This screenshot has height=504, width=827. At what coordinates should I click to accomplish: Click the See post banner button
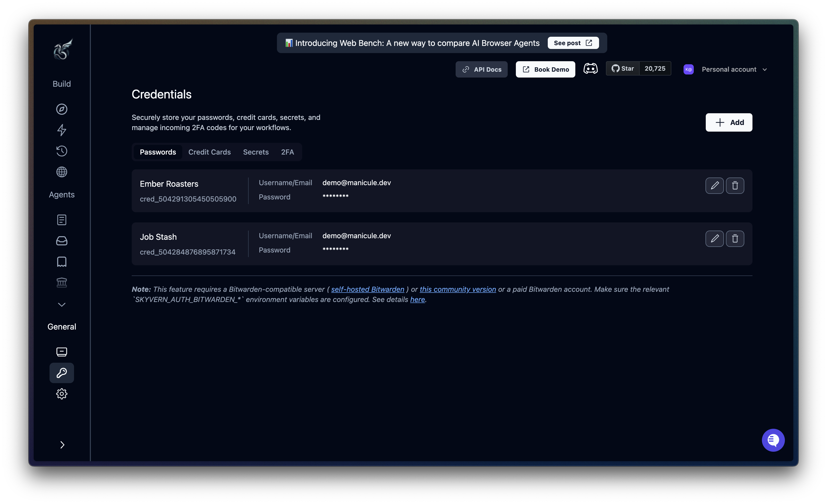pos(573,43)
